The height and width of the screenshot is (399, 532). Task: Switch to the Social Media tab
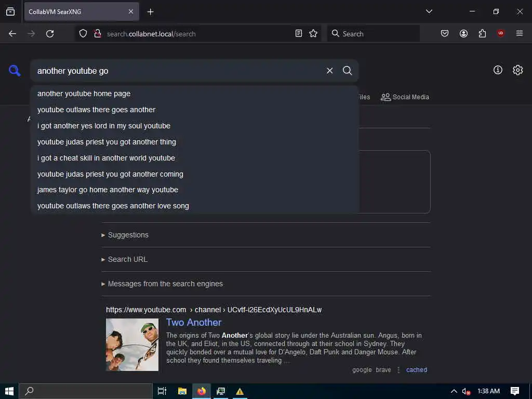[405, 97]
